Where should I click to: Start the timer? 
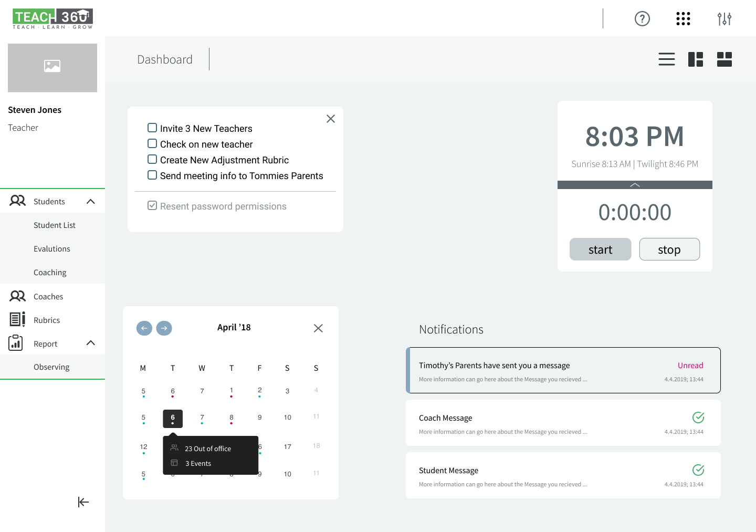tap(601, 249)
